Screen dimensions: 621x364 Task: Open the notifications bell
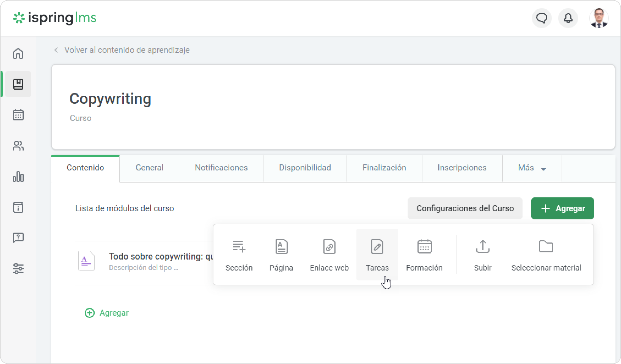coord(568,18)
